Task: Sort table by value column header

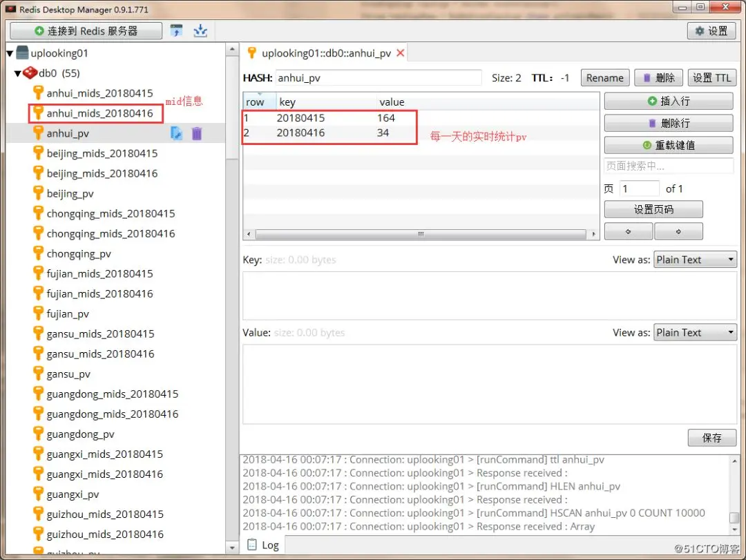Action: click(x=488, y=102)
